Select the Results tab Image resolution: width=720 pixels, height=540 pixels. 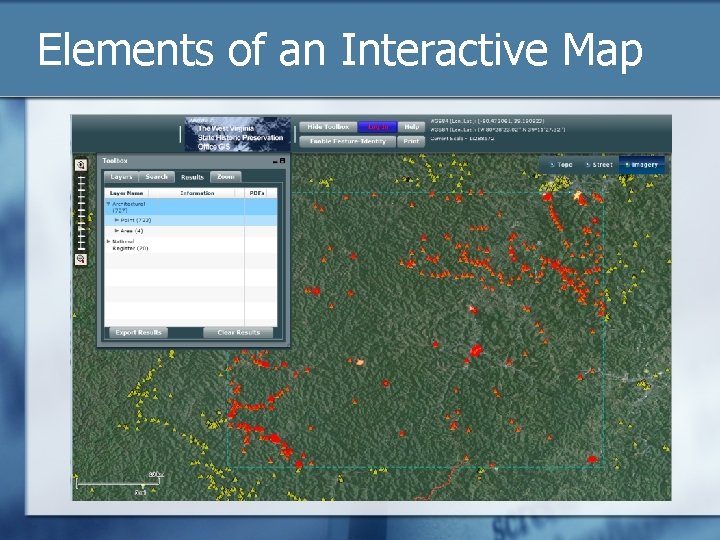click(x=192, y=177)
